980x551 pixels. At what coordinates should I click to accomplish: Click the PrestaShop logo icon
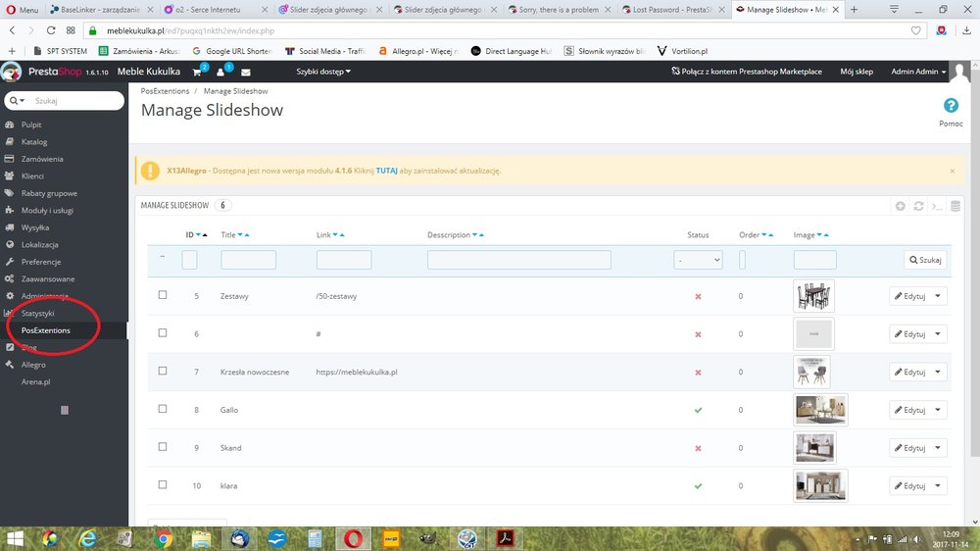pyautogui.click(x=11, y=72)
